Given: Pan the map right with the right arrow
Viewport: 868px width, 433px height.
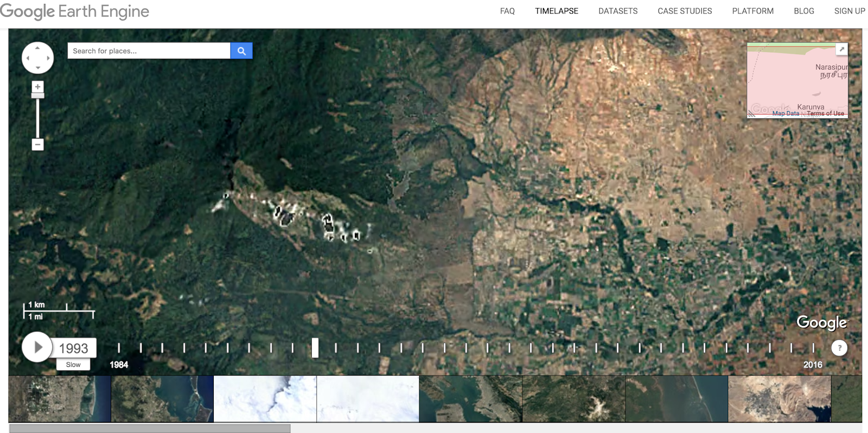Looking at the screenshot, I should click(48, 58).
